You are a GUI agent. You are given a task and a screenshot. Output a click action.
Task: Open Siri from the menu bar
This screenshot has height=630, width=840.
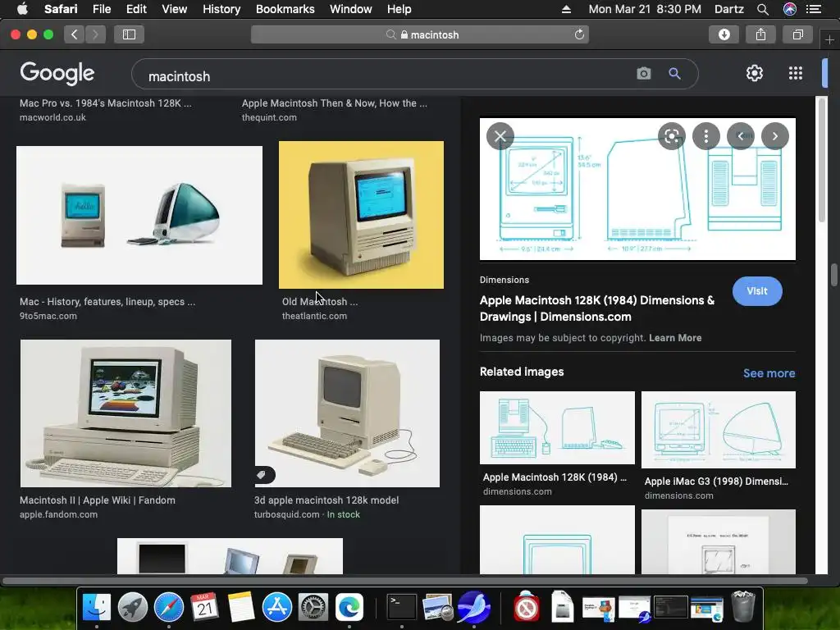pos(790,9)
